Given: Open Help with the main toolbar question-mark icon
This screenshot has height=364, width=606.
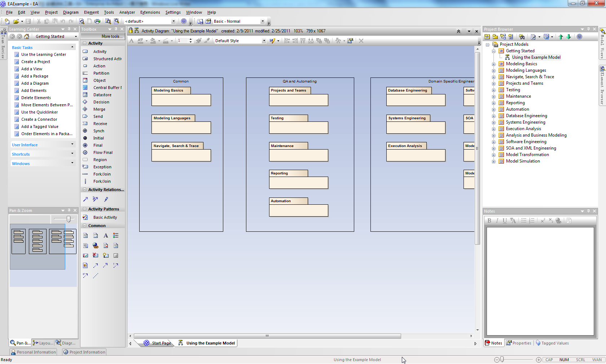Looking at the screenshot, I should coord(184,21).
